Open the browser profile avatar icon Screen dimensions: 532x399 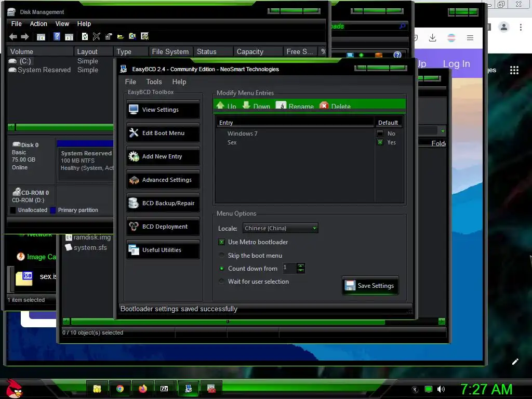coord(504,27)
